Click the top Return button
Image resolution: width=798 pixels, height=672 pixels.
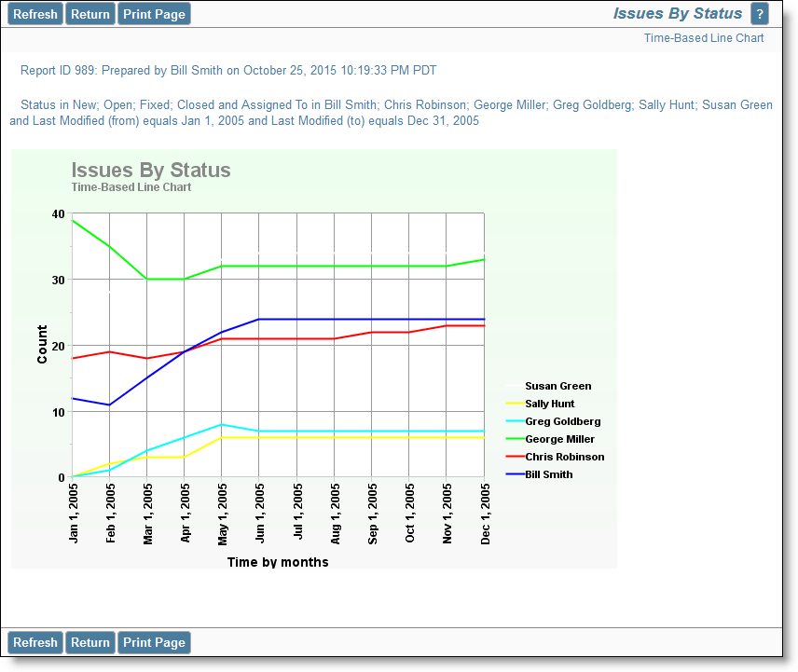coord(90,14)
